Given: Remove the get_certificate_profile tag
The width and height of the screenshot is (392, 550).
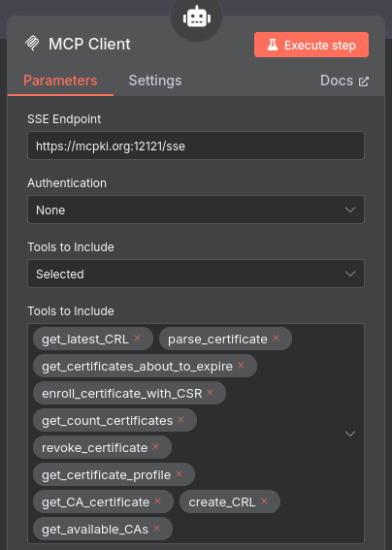Looking at the screenshot, I should (179, 474).
